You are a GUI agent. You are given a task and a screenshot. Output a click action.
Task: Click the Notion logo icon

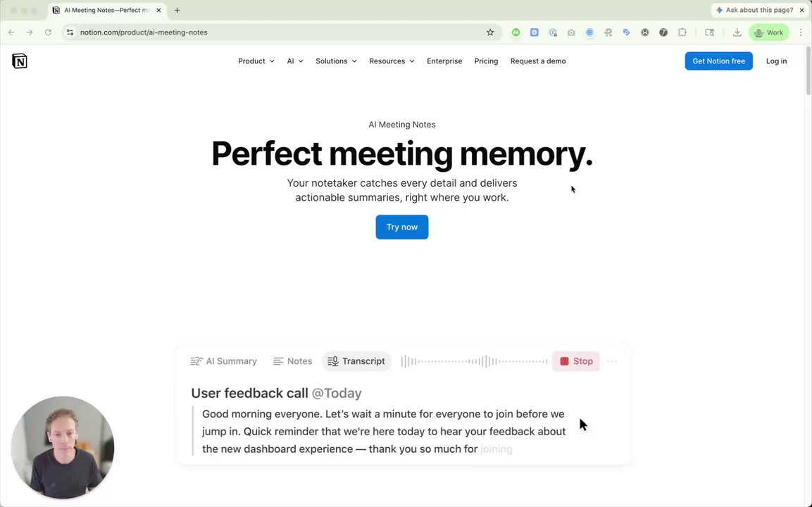[x=20, y=61]
